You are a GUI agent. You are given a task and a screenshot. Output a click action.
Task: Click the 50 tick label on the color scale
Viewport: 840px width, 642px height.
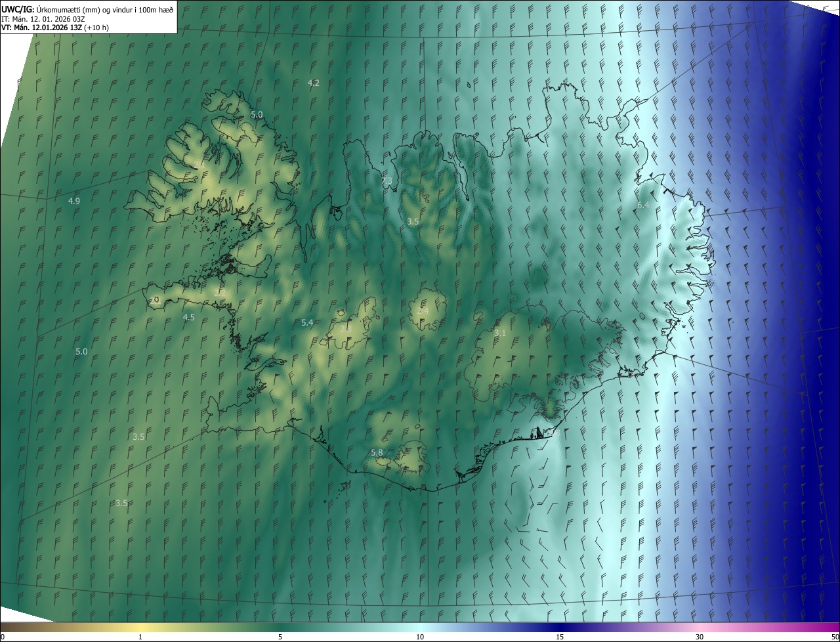(x=835, y=637)
